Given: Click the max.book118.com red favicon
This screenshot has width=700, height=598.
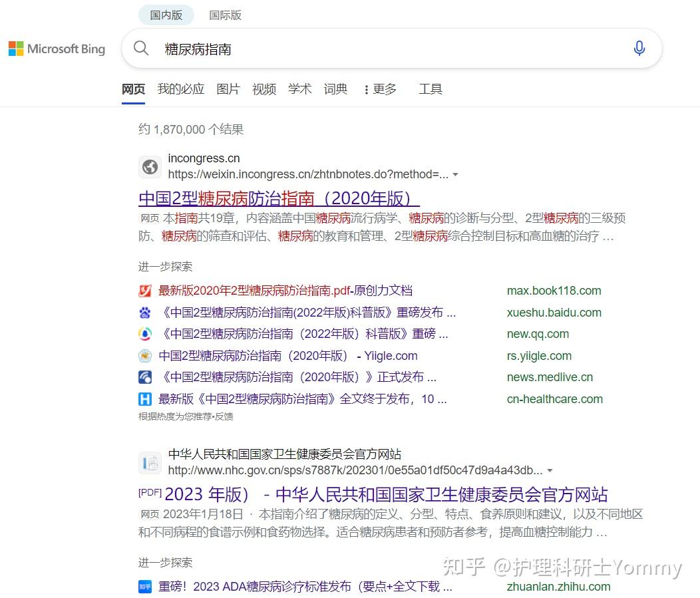Looking at the screenshot, I should (145, 291).
